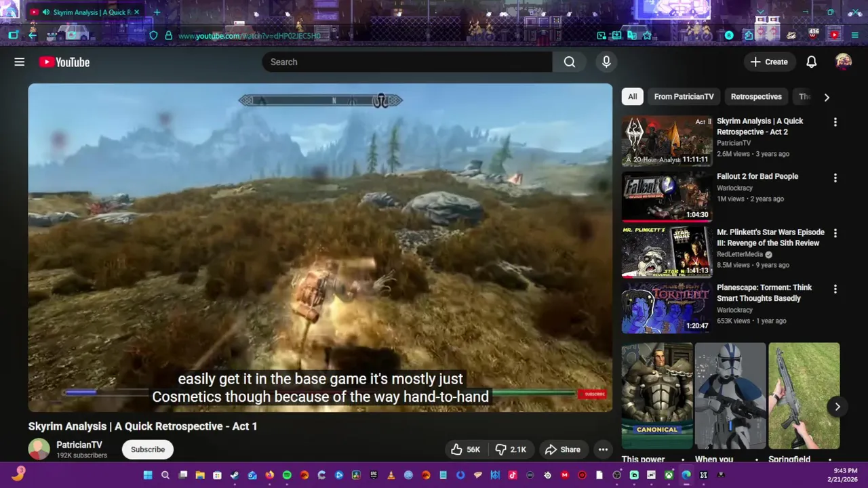This screenshot has width=868, height=488.
Task: Open Fallout 2 for Bad People title
Action: pyautogui.click(x=757, y=176)
